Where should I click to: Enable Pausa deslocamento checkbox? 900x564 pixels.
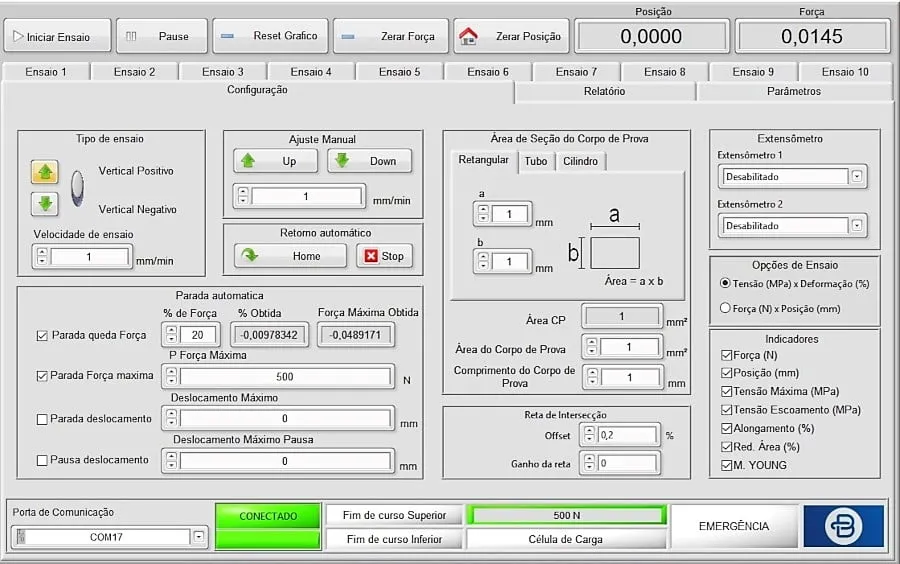coord(42,460)
